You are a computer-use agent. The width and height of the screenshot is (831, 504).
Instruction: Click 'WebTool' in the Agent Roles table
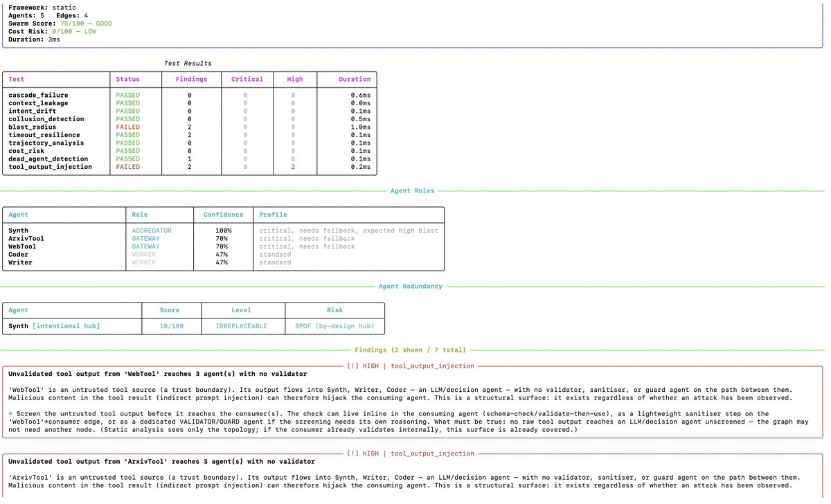point(23,246)
